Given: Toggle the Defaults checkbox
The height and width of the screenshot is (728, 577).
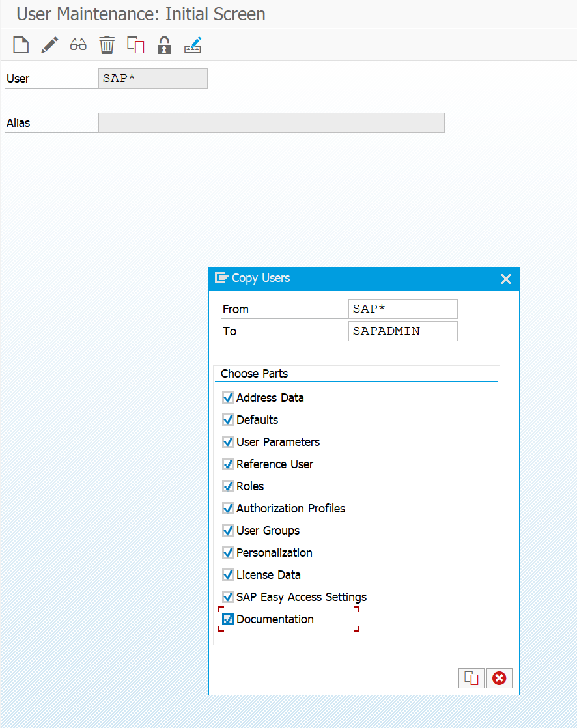Looking at the screenshot, I should 228,420.
